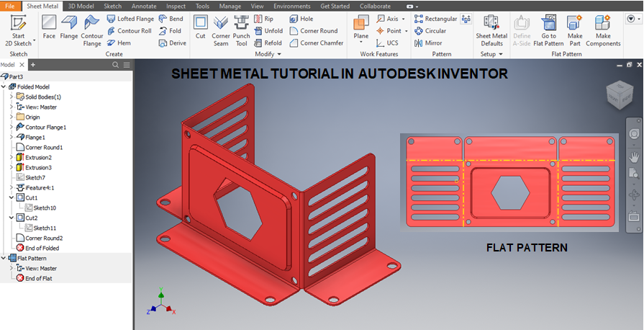644x330 pixels.
Task: Select iFeature4:1 in the model tree
Action: click(35, 187)
